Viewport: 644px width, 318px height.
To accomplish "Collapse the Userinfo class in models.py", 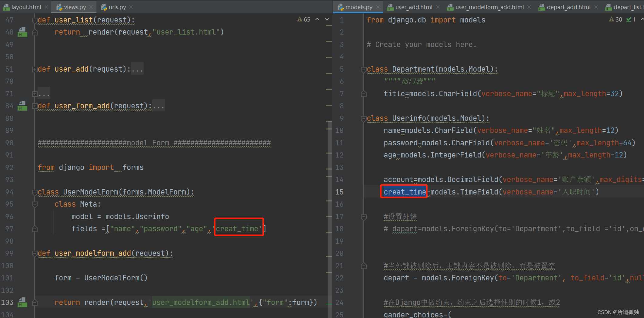I will coord(364,119).
